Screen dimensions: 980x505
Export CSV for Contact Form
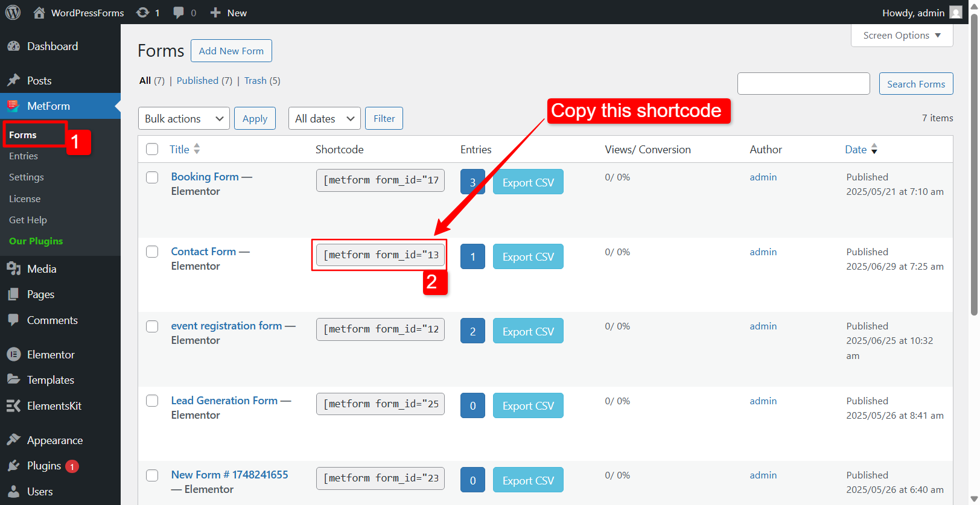click(x=528, y=256)
